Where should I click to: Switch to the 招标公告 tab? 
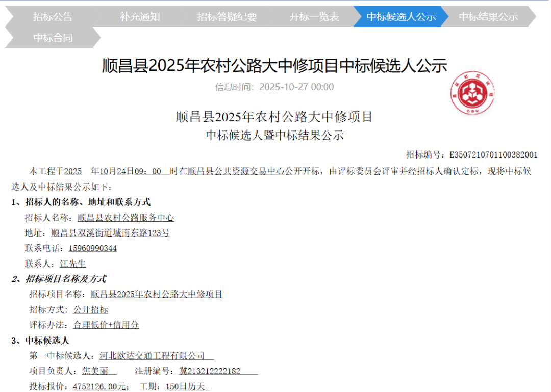point(53,17)
